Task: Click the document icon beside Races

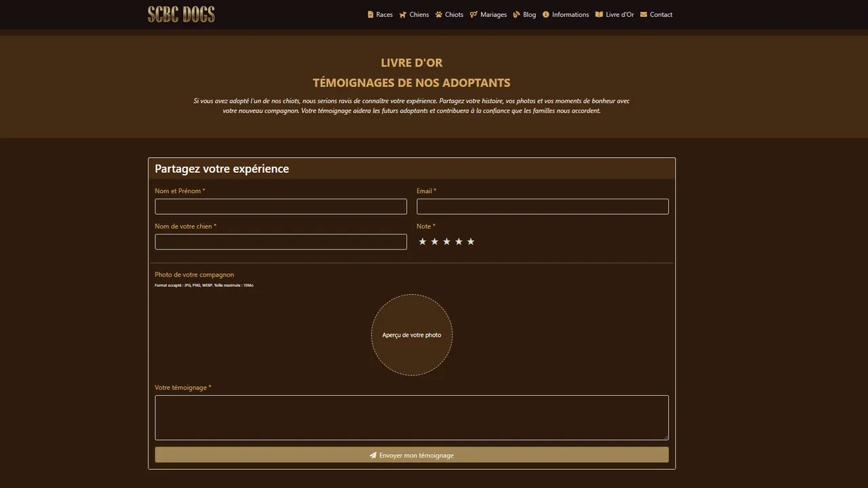Action: pyautogui.click(x=370, y=14)
